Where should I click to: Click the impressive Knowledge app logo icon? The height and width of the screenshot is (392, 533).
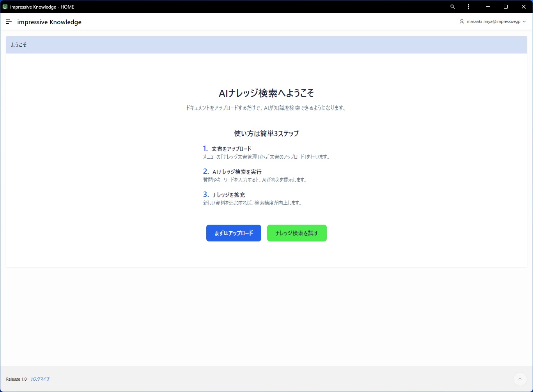click(x=5, y=6)
